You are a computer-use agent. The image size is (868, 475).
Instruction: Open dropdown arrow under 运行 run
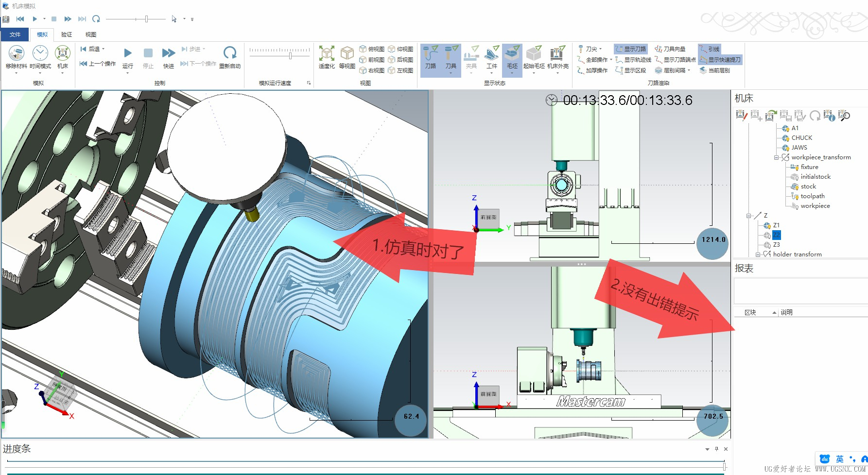[128, 73]
